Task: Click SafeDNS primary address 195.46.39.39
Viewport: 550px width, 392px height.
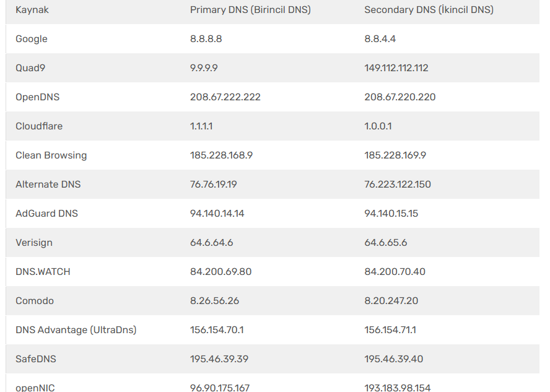Action: point(219,359)
